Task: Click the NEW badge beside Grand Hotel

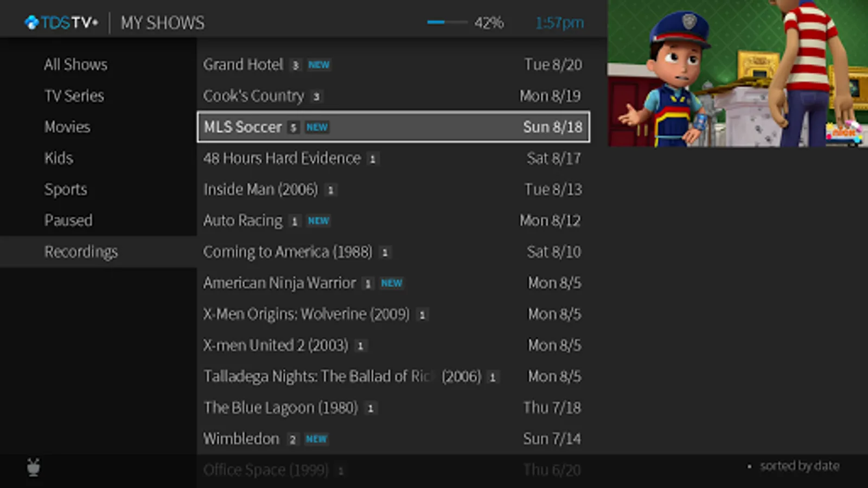Action: pos(318,65)
